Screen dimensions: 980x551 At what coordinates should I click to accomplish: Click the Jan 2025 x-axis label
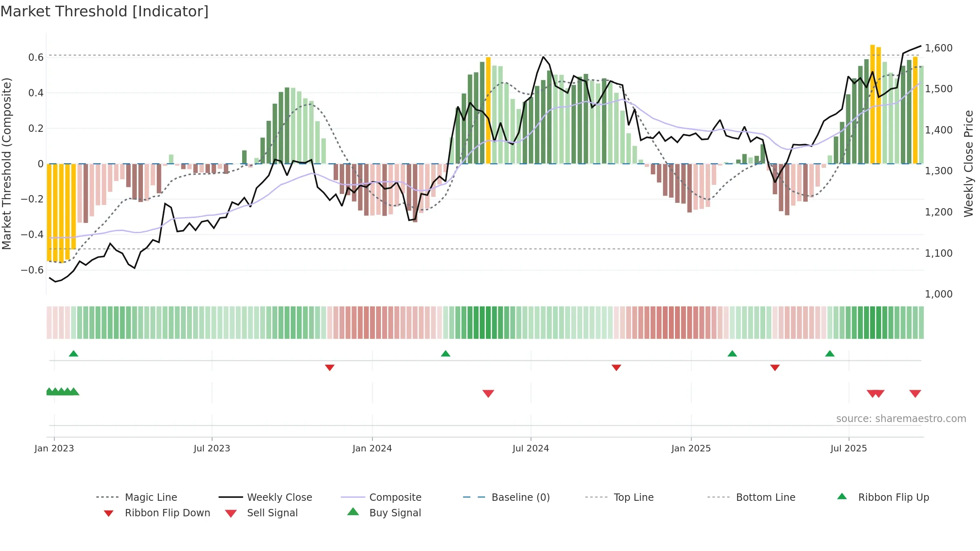[691, 448]
